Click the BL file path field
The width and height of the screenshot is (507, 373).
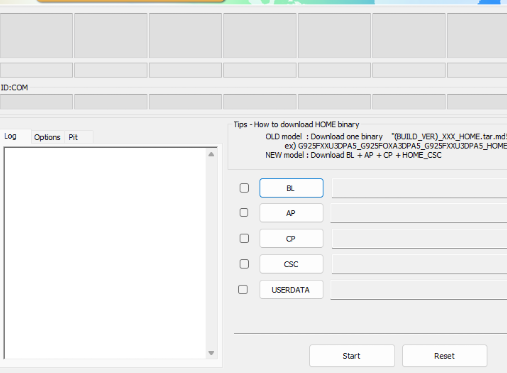coord(419,188)
